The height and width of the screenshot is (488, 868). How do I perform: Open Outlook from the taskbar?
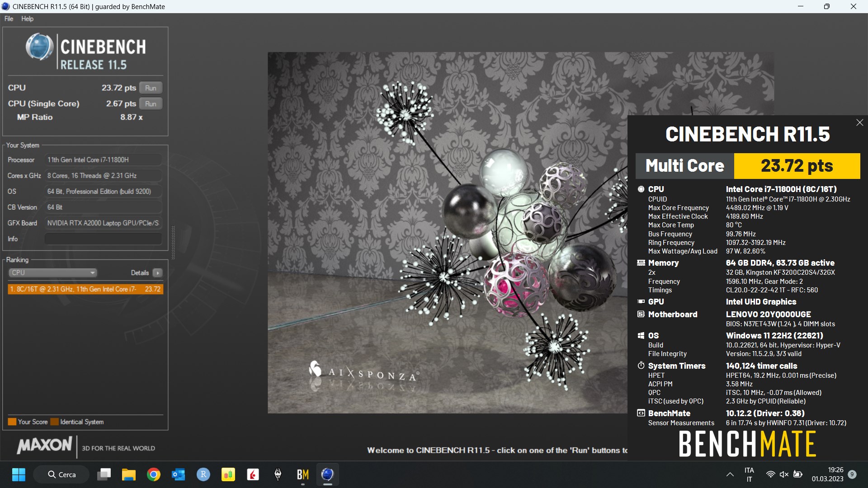coord(179,474)
